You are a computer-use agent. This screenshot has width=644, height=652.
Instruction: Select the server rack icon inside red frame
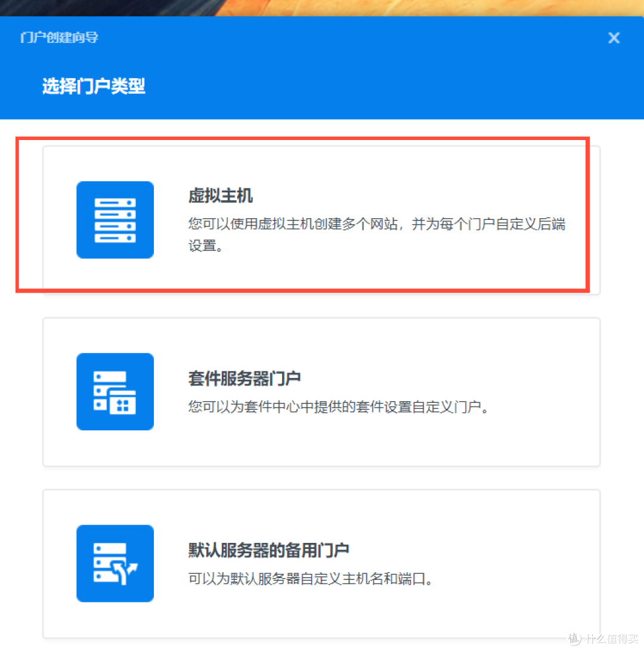(x=115, y=219)
